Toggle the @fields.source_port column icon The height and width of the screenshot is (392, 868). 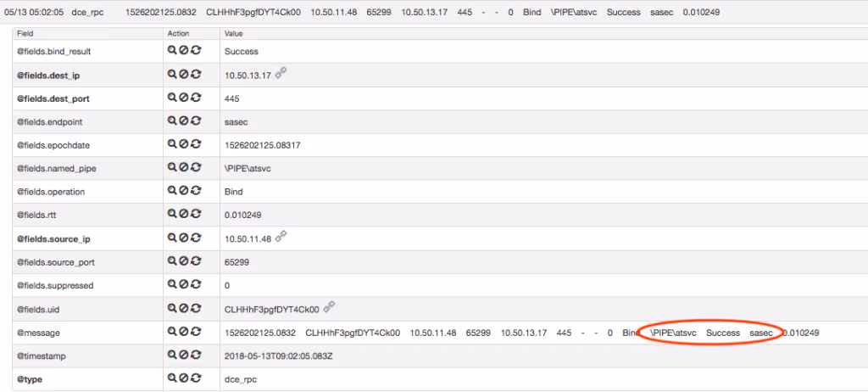pyautogui.click(x=196, y=261)
